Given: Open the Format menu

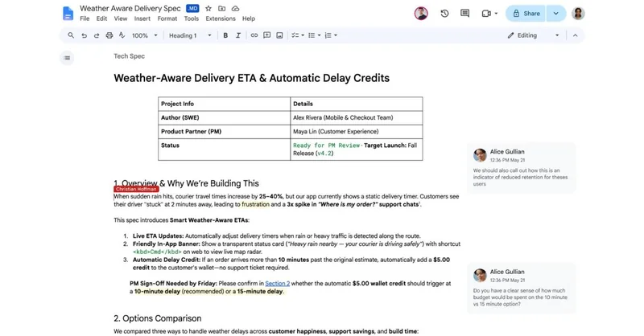Looking at the screenshot, I should coord(167,18).
